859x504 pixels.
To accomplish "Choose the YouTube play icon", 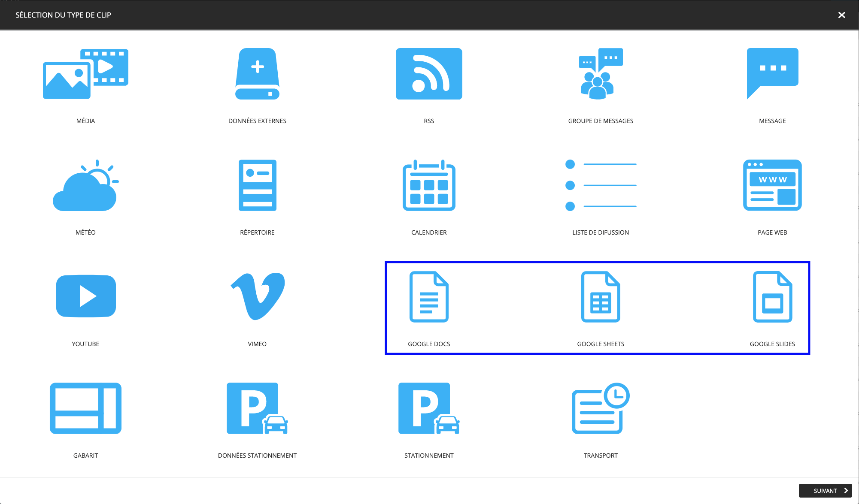I will [86, 296].
